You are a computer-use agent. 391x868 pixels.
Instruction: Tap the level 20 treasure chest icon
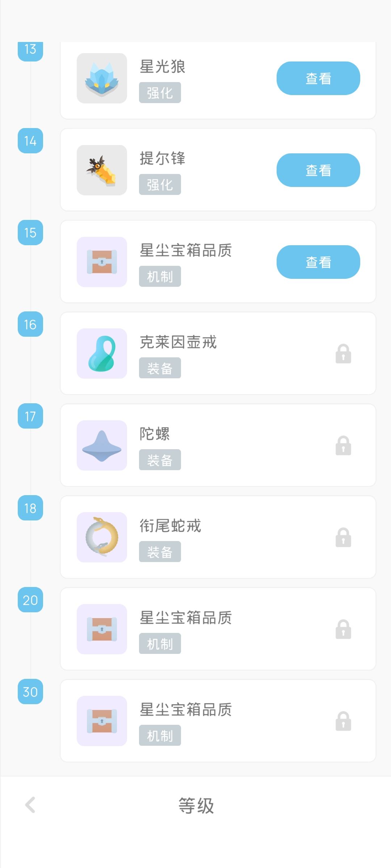point(102,629)
